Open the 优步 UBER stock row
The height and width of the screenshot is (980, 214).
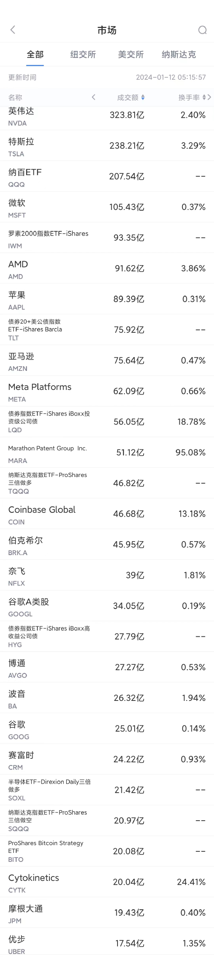[x=107, y=943]
